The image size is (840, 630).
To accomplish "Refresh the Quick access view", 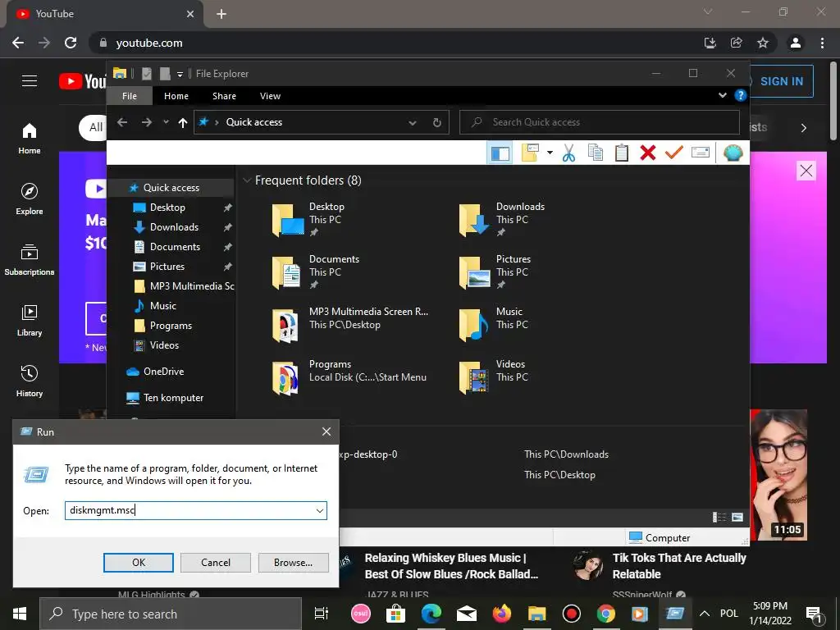I will (436, 123).
